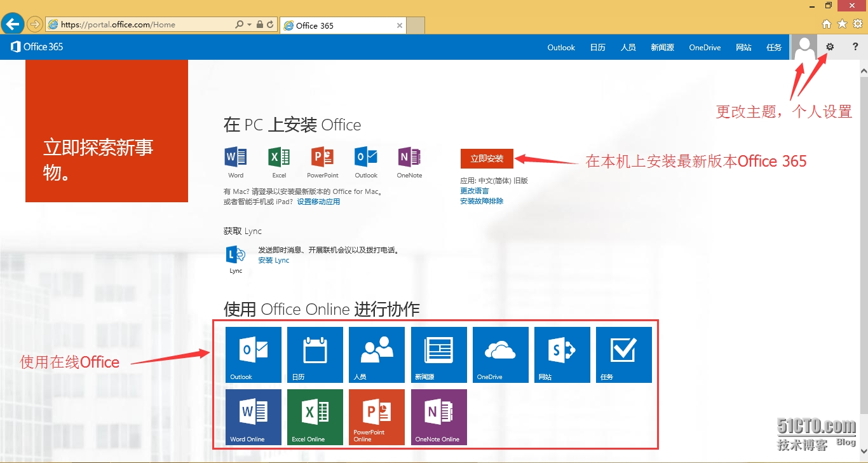This screenshot has height=463, width=868.
Task: Expand the address bar search dropdown arrow
Action: [249, 25]
